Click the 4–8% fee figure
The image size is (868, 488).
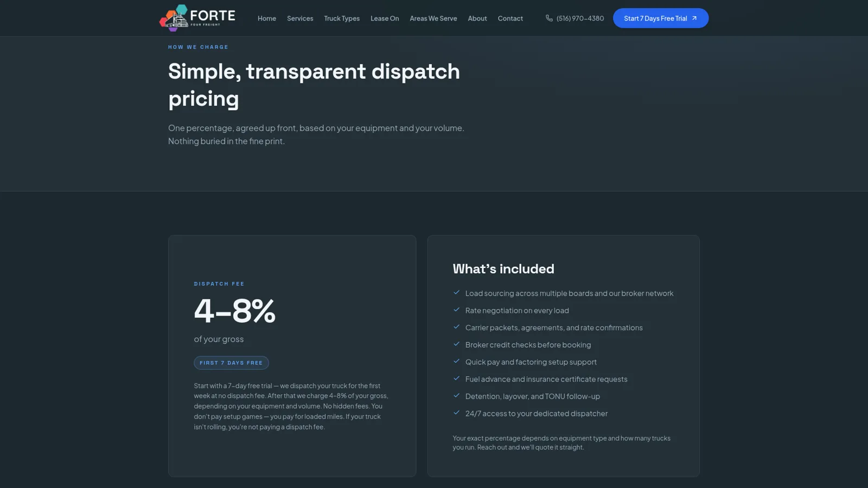[235, 311]
